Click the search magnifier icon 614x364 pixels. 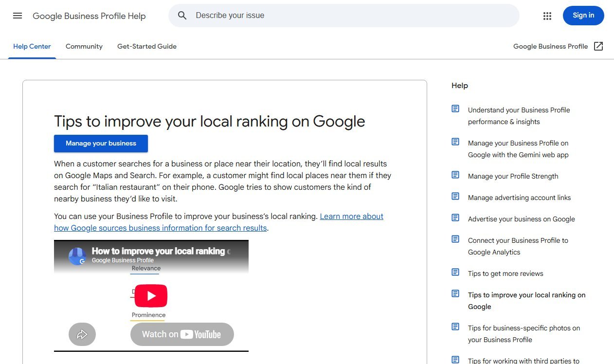(x=182, y=16)
